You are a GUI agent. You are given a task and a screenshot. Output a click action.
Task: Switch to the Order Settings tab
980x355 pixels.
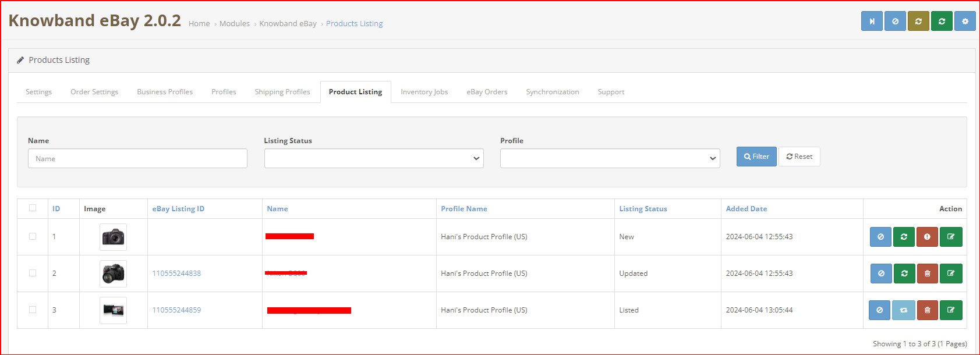(x=94, y=92)
